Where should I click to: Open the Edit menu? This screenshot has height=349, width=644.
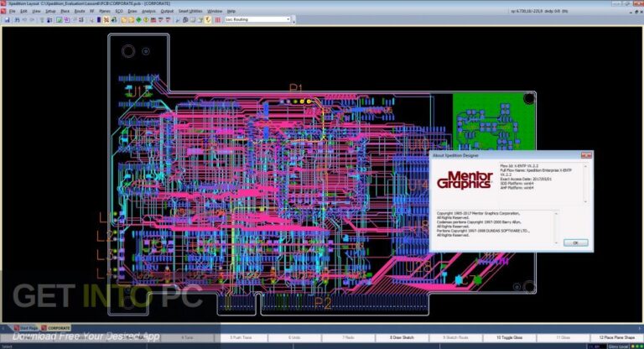coord(23,11)
